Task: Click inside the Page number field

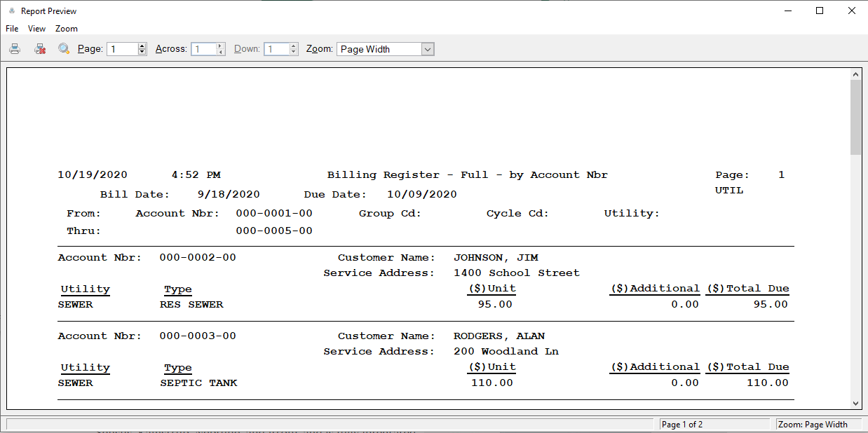Action: [x=123, y=49]
